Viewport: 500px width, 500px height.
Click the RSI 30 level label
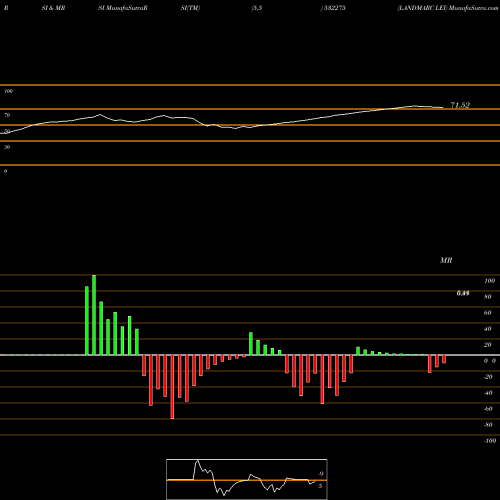click(7, 147)
